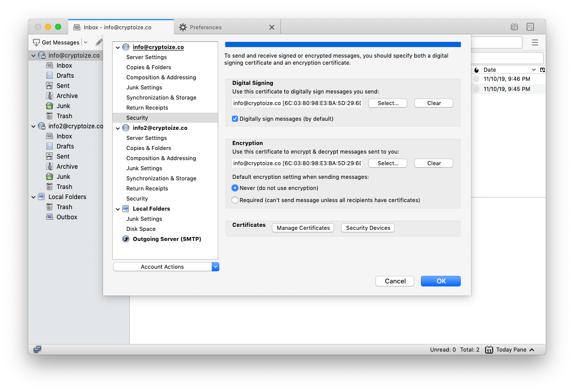Clear the Encryption certificate
574x392 pixels.
434,163
